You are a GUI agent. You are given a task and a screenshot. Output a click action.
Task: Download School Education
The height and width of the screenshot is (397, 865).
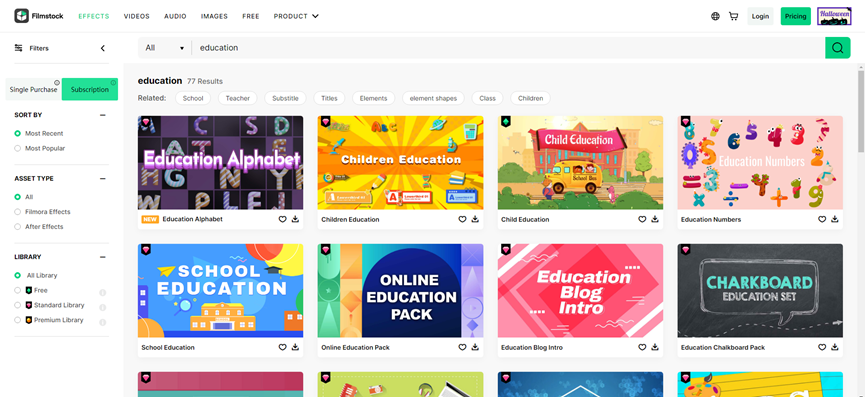click(x=295, y=347)
